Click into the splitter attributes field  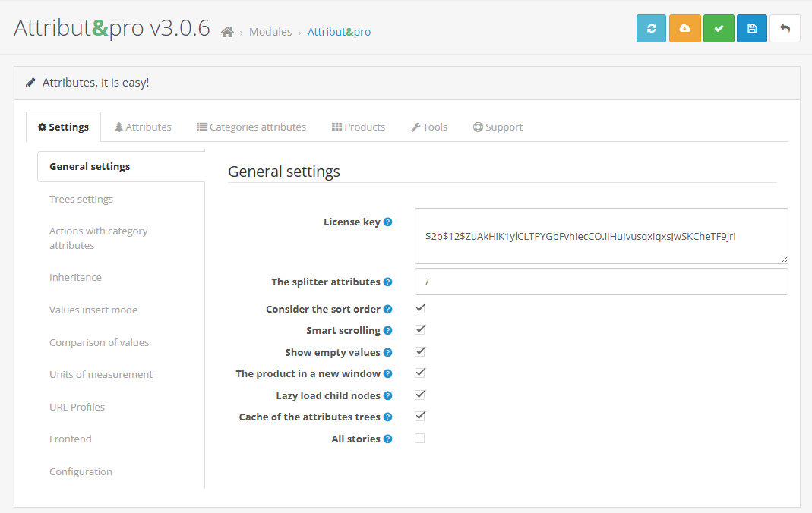601,282
